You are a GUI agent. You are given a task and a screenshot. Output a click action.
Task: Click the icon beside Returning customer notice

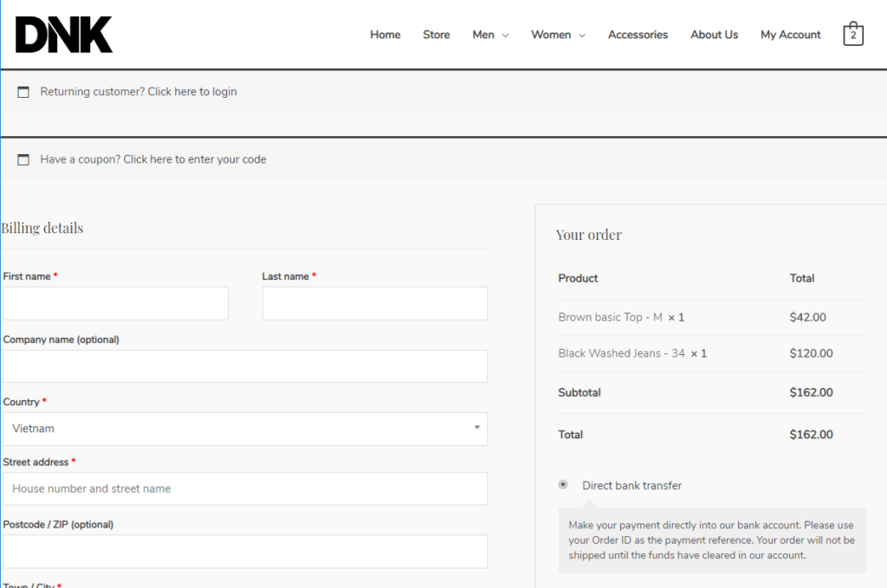tap(23, 92)
